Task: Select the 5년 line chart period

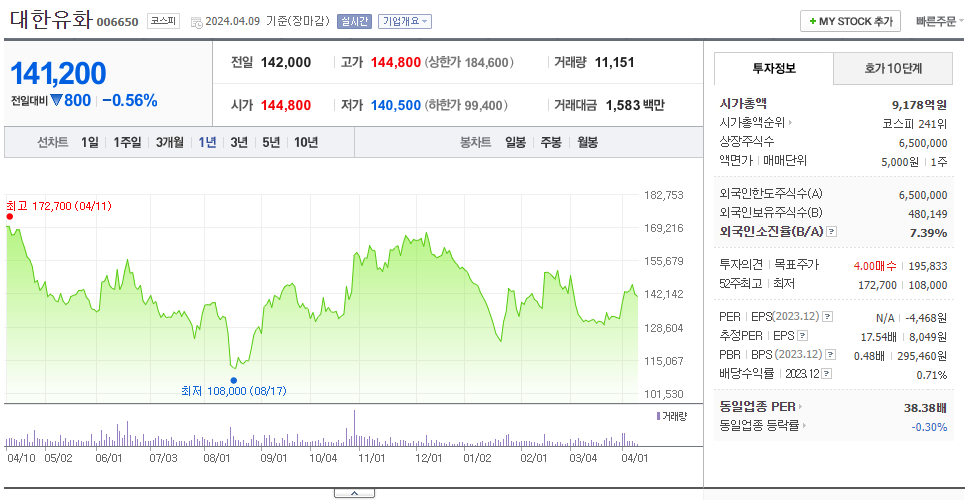Action: coord(271,143)
